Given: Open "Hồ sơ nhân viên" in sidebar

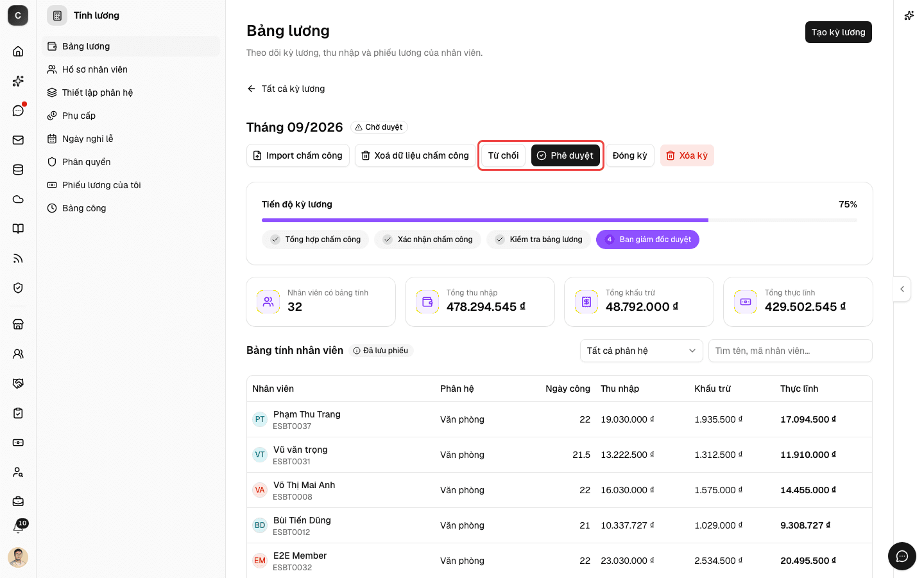Looking at the screenshot, I should tap(131, 69).
